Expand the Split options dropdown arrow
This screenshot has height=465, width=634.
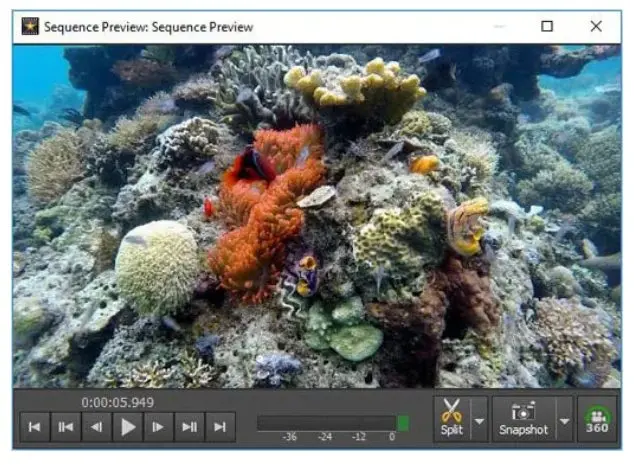(x=479, y=420)
